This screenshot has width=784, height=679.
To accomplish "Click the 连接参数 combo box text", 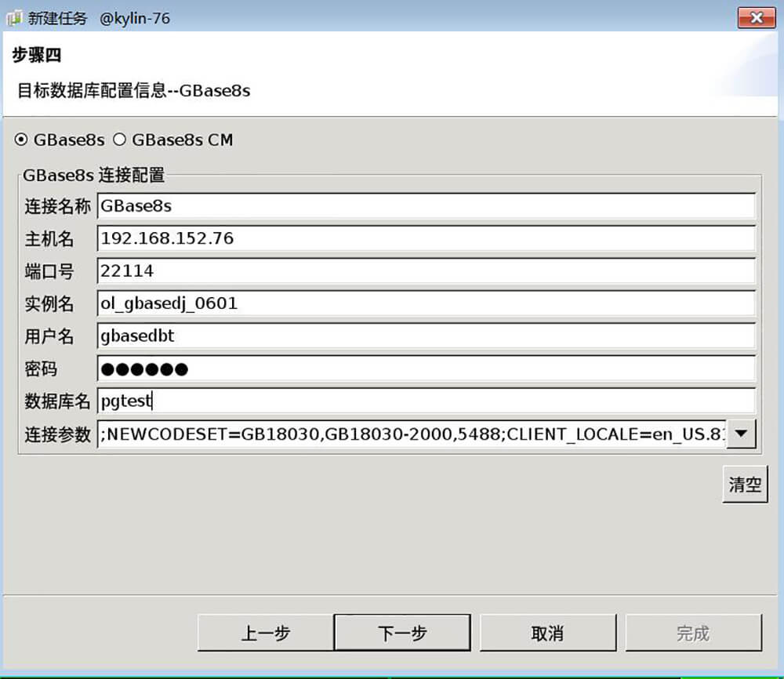I will tap(412, 434).
